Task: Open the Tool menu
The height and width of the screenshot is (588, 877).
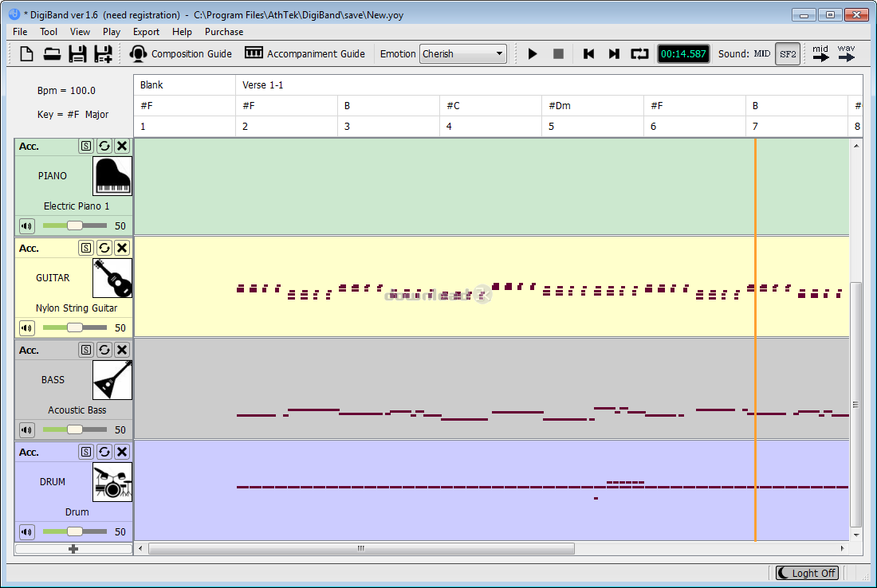Action: (48, 32)
